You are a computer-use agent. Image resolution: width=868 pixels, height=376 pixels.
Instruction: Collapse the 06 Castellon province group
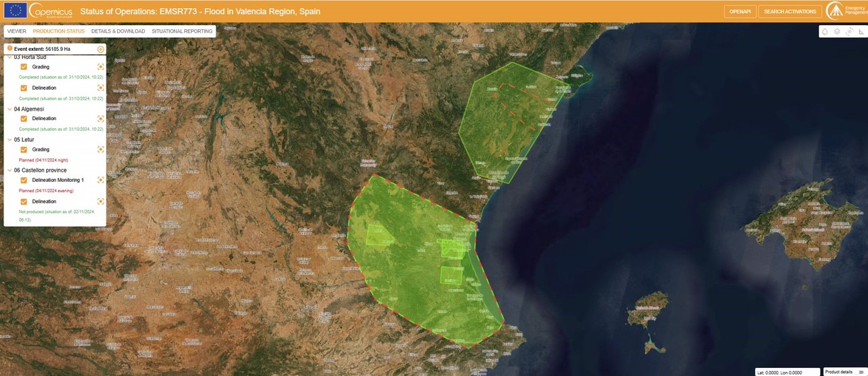tap(9, 170)
